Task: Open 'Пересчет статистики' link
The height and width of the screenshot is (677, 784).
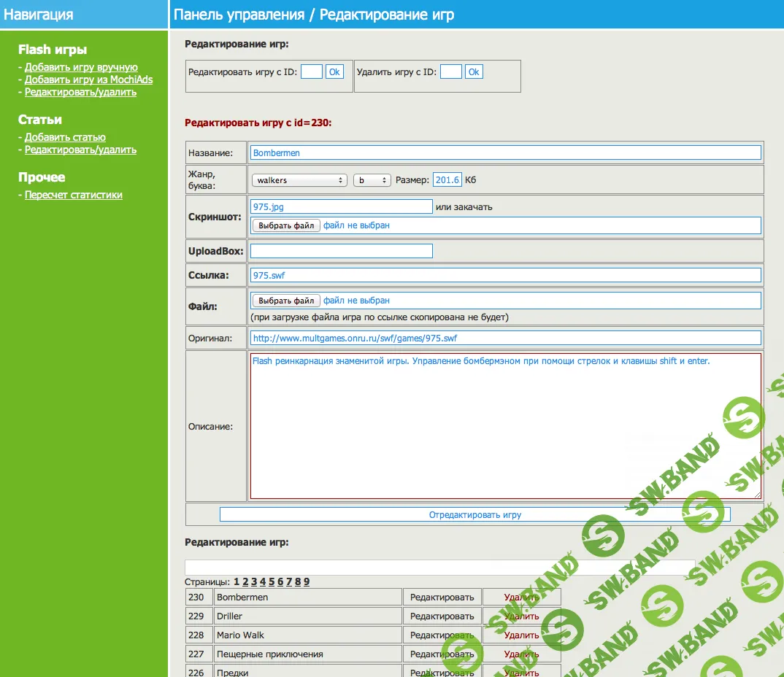Action: click(73, 195)
